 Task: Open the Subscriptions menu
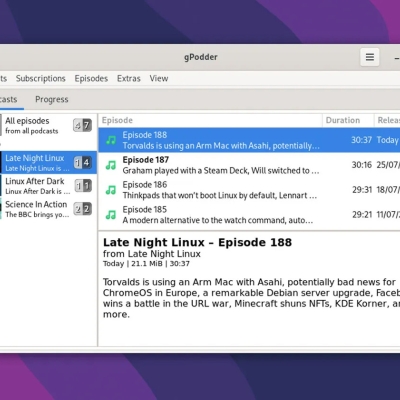coord(41,79)
